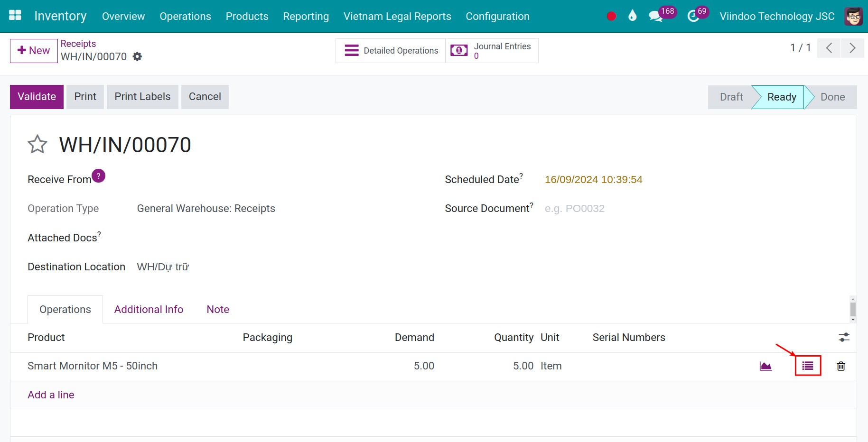The image size is (868, 442).
Task: Go to previous record arrow
Action: click(x=829, y=48)
